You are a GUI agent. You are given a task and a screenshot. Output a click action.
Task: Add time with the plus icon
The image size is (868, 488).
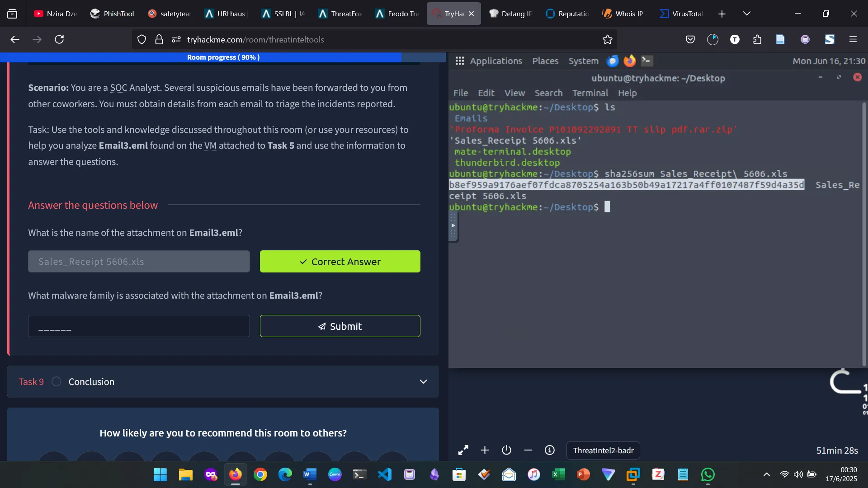pos(485,450)
